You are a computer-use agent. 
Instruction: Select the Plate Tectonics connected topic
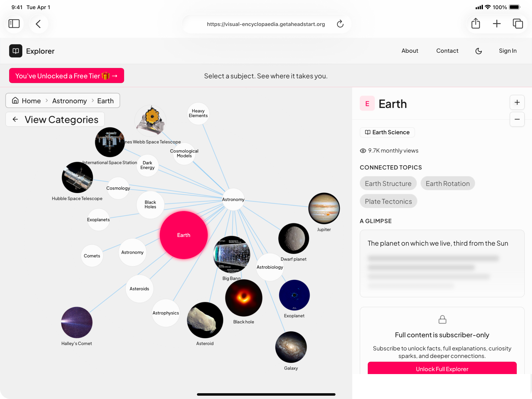point(388,201)
